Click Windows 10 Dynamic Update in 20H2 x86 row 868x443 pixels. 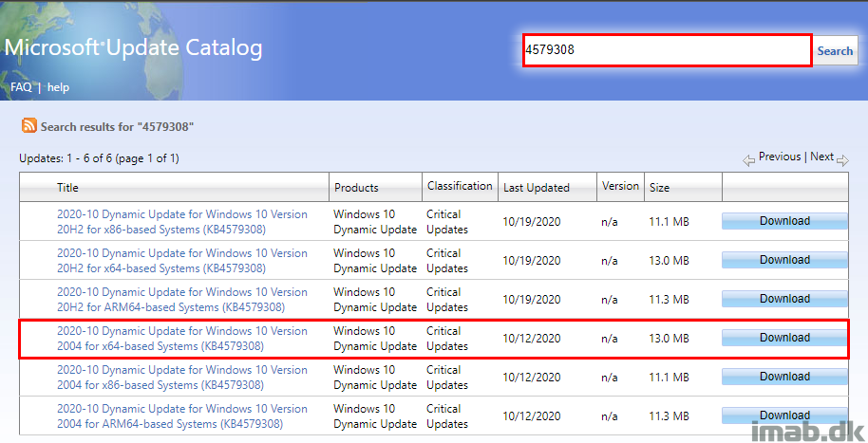click(375, 222)
